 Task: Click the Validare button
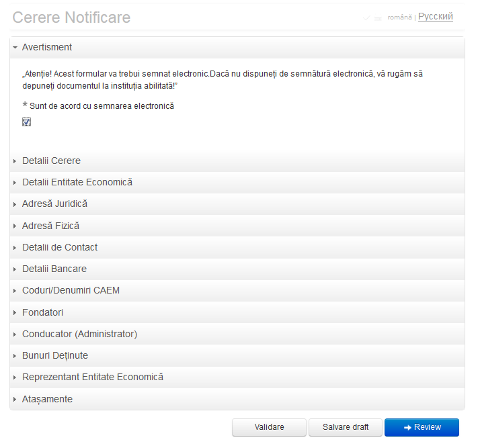tap(269, 427)
